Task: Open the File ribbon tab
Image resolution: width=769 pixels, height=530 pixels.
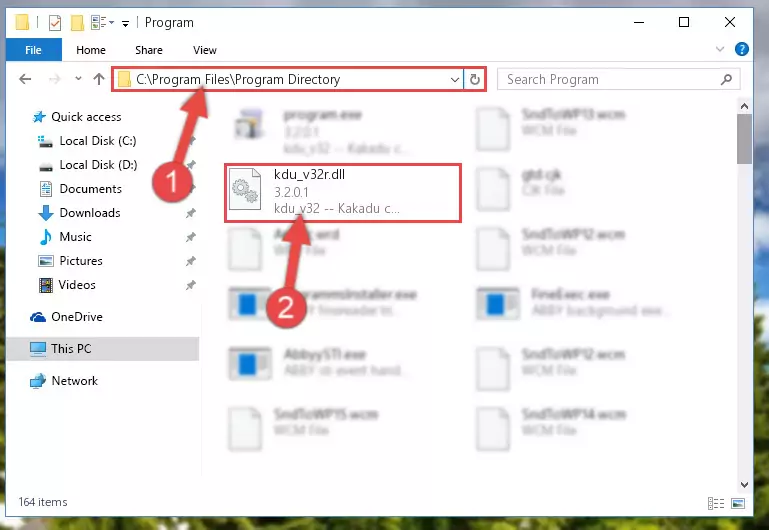Action: tap(33, 50)
